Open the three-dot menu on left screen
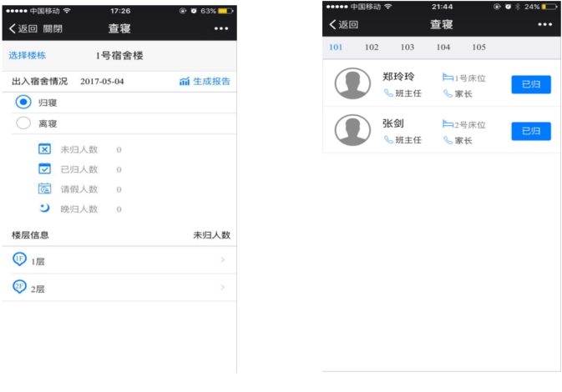This screenshot has width=562, height=392. pos(220,28)
